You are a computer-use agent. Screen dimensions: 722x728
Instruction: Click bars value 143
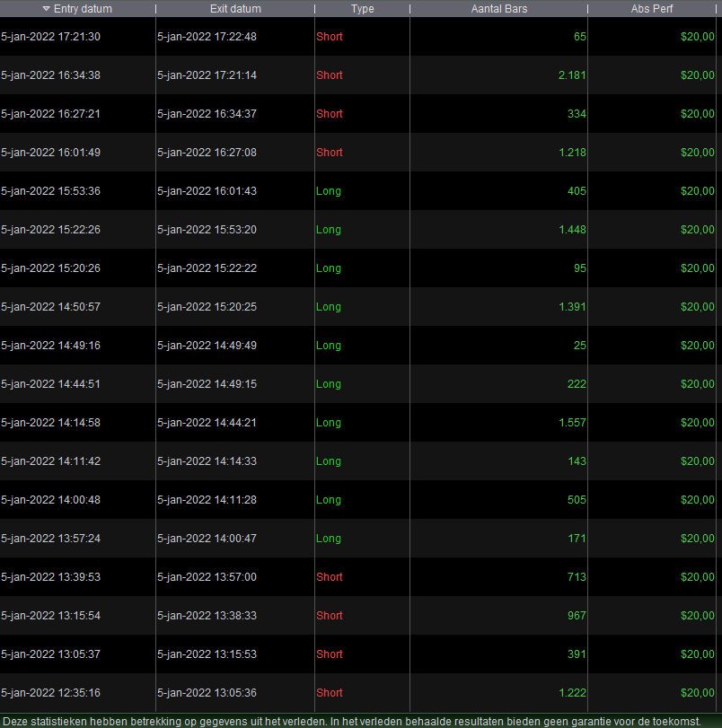click(577, 460)
